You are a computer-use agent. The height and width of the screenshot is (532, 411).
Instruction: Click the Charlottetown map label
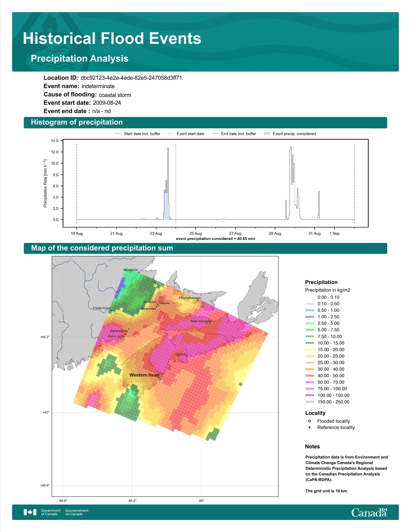click(x=189, y=298)
